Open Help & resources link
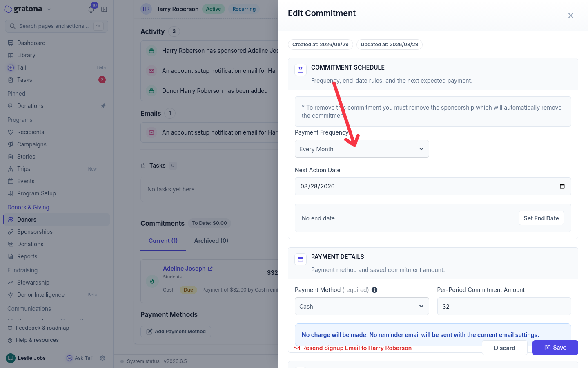The height and width of the screenshot is (368, 588). point(33,340)
